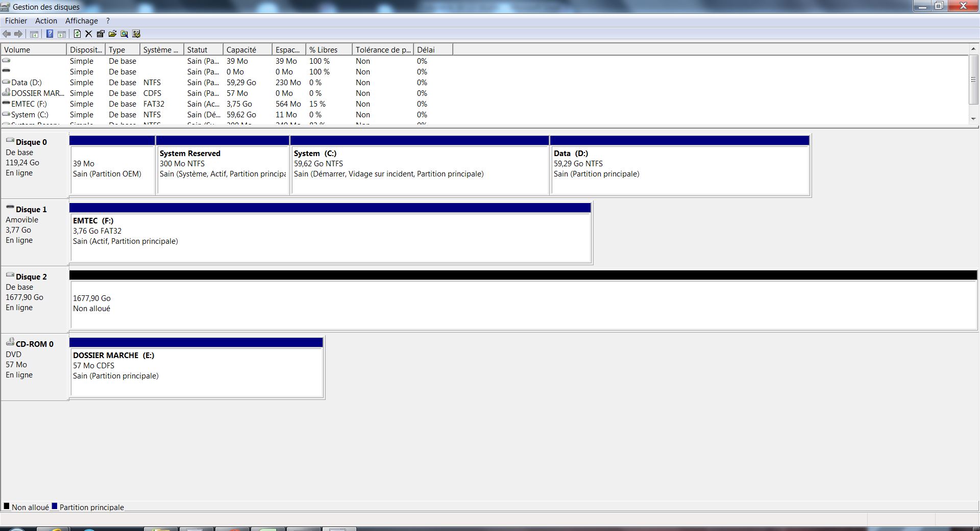The image size is (980, 531).
Task: Open the Affichage menu
Action: (x=81, y=20)
